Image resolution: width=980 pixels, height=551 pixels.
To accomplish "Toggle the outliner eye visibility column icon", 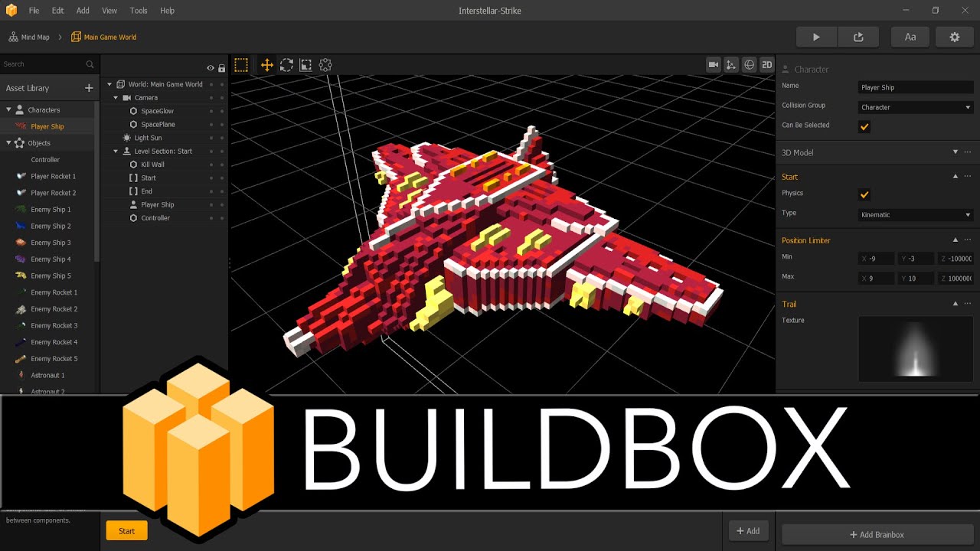I will [x=211, y=68].
